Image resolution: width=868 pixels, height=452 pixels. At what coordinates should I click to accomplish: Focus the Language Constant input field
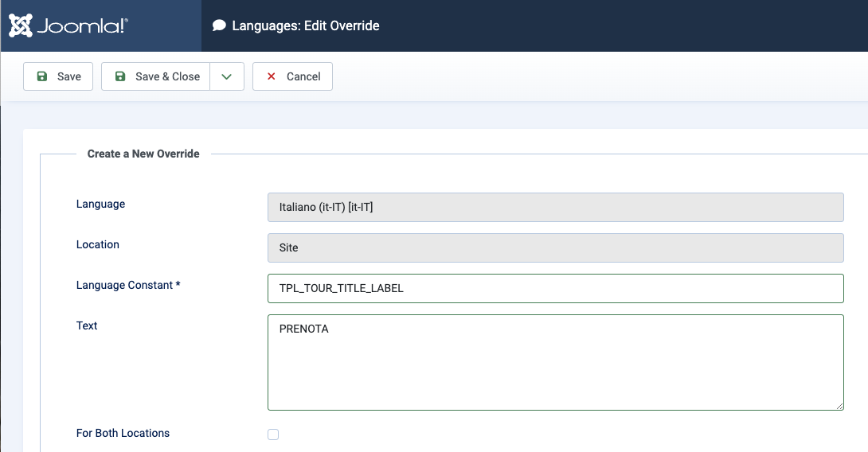click(x=555, y=288)
